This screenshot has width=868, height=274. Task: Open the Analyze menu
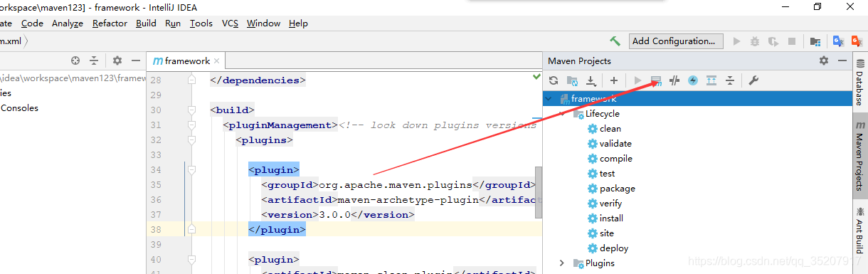click(x=68, y=23)
